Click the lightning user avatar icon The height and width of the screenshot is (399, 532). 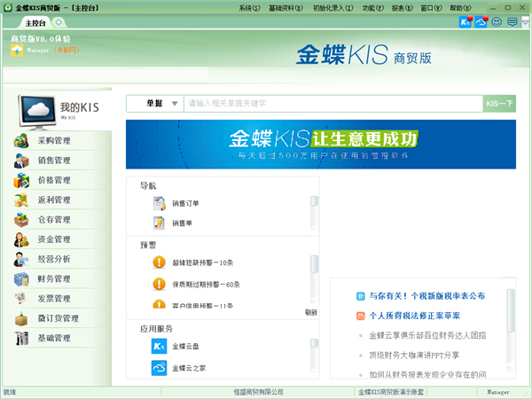point(17,51)
